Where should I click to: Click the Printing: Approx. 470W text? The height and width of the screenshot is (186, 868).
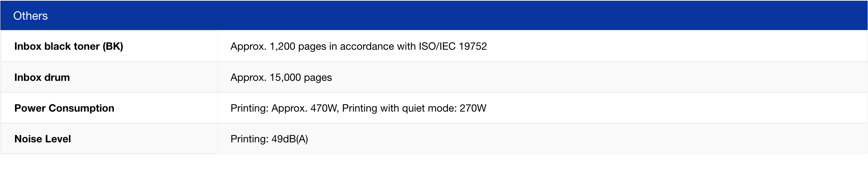tap(284, 108)
